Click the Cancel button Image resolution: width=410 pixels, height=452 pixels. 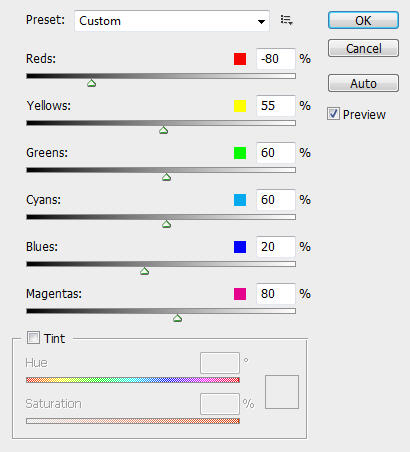click(x=363, y=48)
